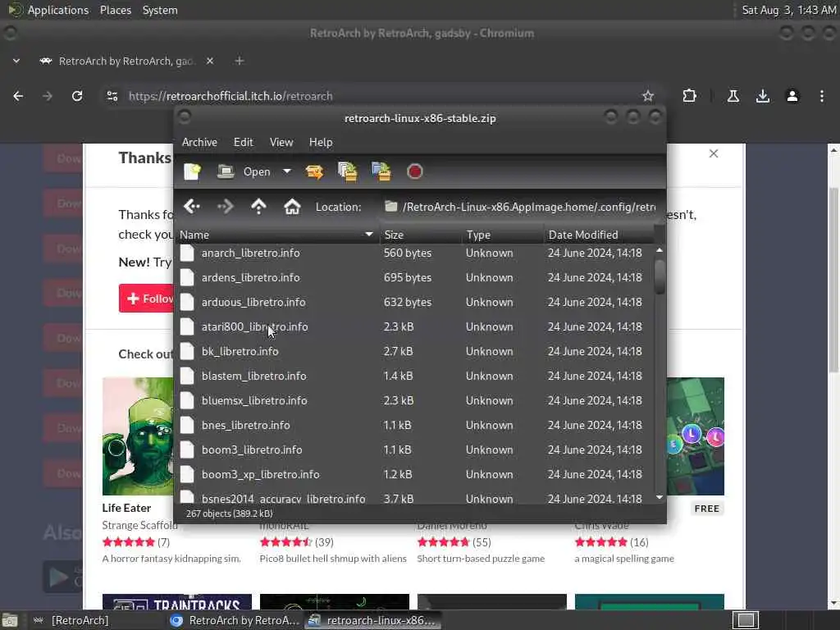The image size is (840, 630).
Task: Sort file list by Type column
Action: pos(503,235)
